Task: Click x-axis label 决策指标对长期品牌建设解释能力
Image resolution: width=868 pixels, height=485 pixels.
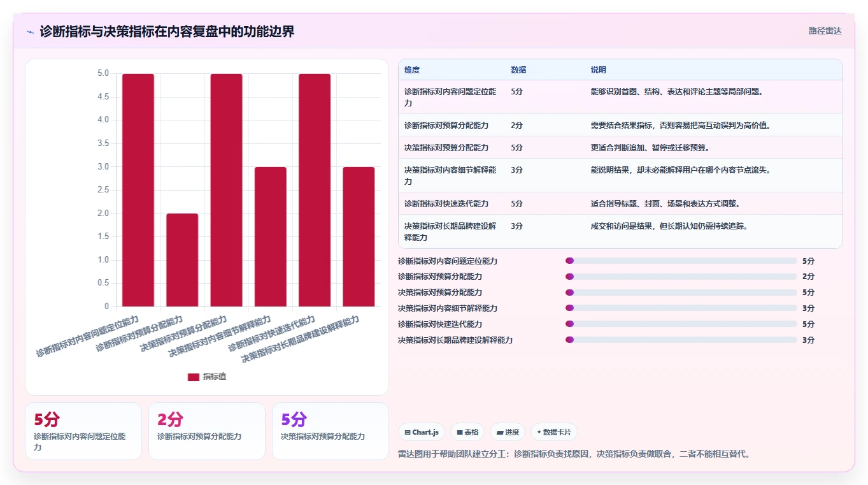Action: (300, 339)
